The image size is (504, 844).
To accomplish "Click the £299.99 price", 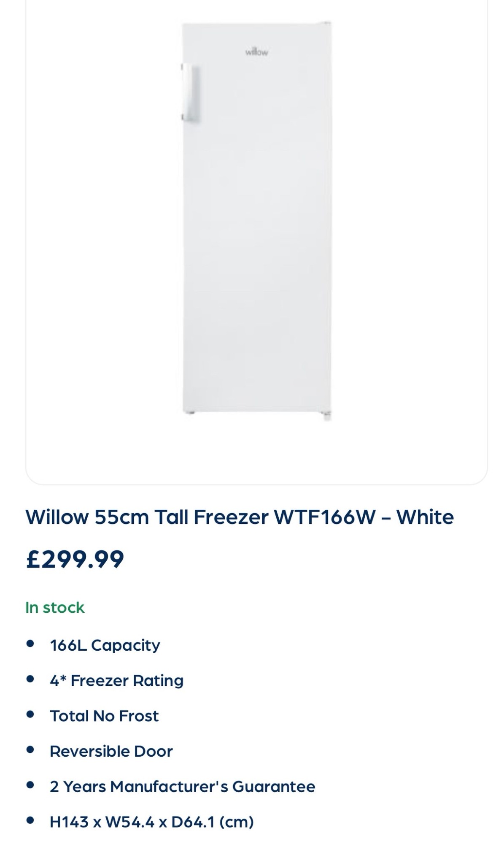I will pos(75,559).
